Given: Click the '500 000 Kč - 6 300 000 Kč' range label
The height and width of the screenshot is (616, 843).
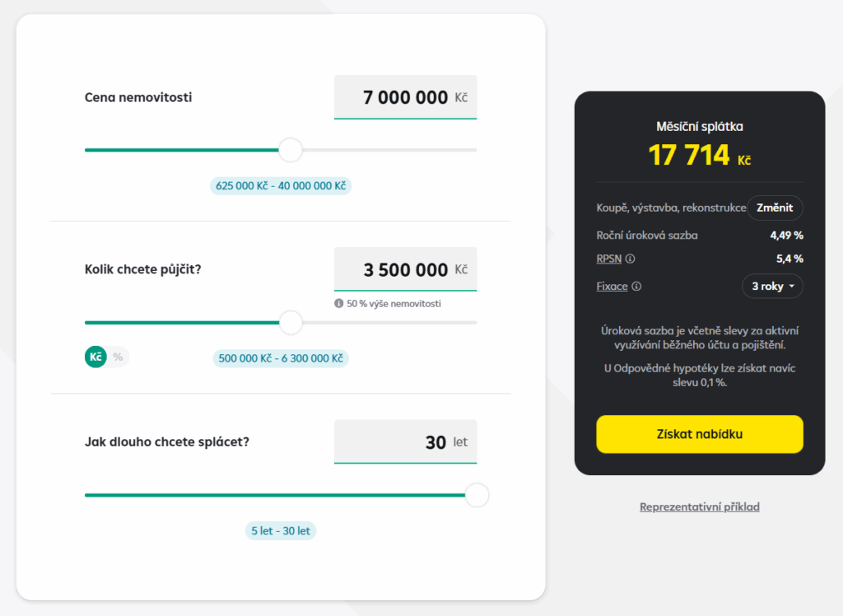Looking at the screenshot, I should [x=281, y=358].
